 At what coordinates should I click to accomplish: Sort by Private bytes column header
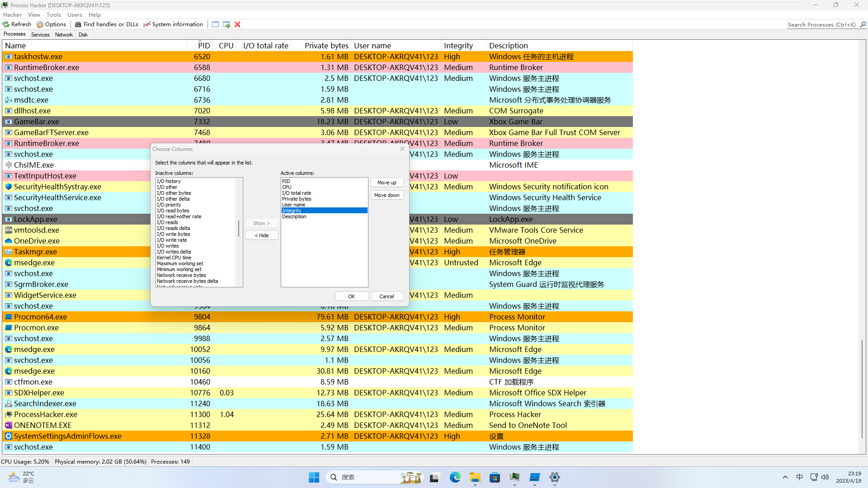[321, 46]
